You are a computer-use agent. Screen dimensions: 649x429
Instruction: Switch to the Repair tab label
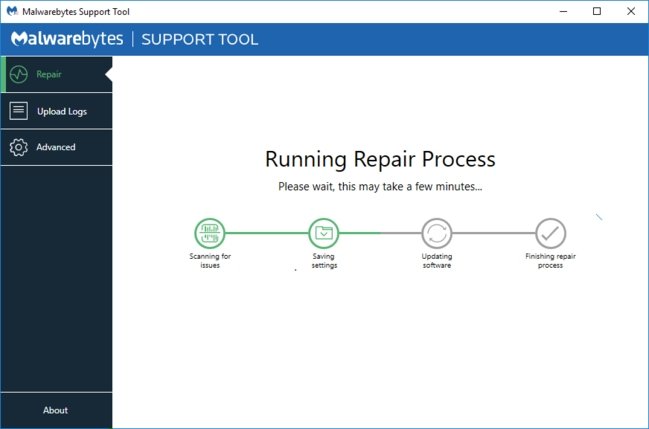pos(49,75)
